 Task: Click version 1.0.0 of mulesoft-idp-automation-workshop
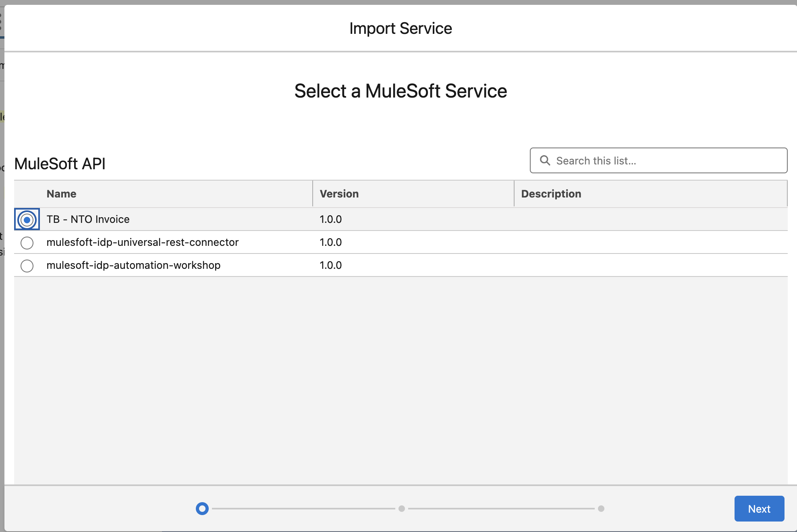tap(331, 265)
